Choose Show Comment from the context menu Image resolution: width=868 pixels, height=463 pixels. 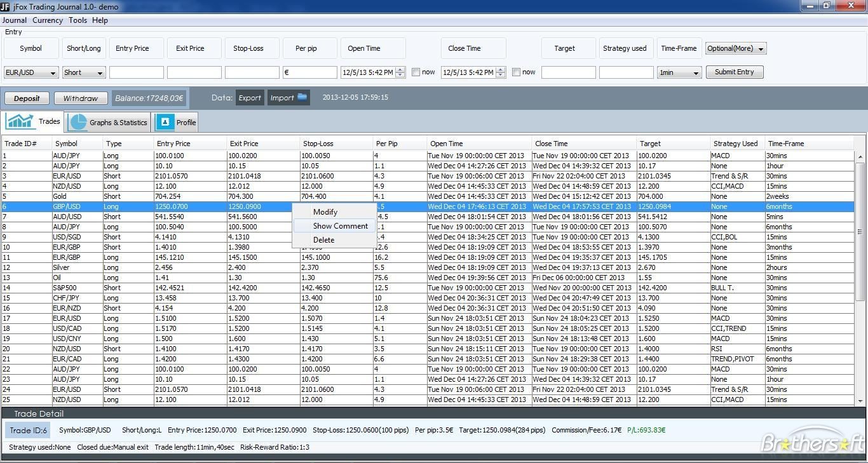(x=340, y=226)
